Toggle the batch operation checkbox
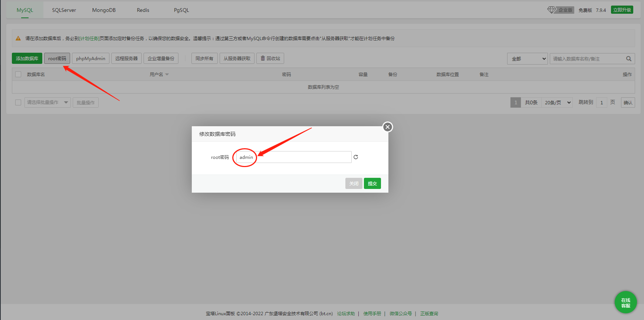644x320 pixels. pos(18,102)
